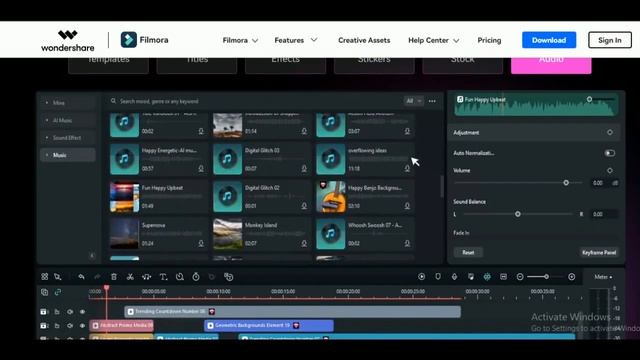Select the Text T tool in timeline toolbar
640x360 pixels.
point(163,277)
